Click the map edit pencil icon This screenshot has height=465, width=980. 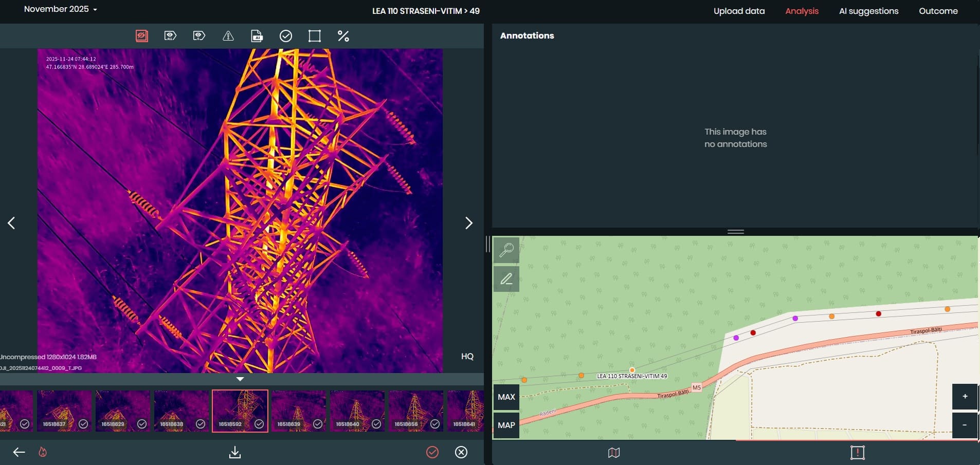pos(506,279)
